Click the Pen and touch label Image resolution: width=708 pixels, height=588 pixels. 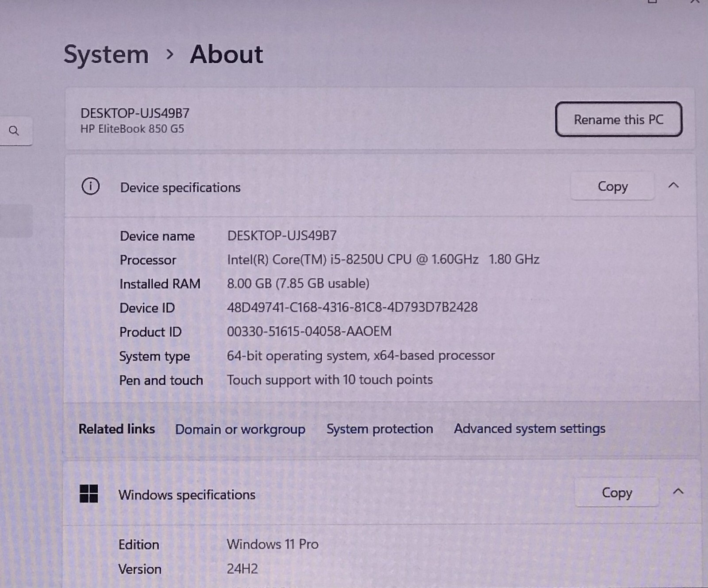[x=161, y=380]
